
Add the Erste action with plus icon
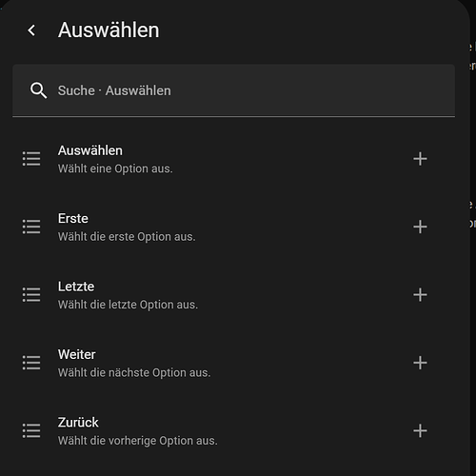tap(420, 227)
